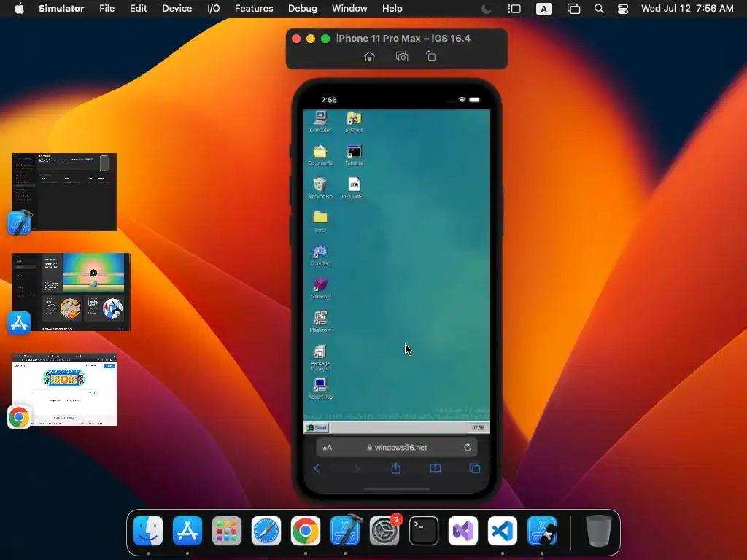Open Spotlight search in menu bar

tap(599, 9)
